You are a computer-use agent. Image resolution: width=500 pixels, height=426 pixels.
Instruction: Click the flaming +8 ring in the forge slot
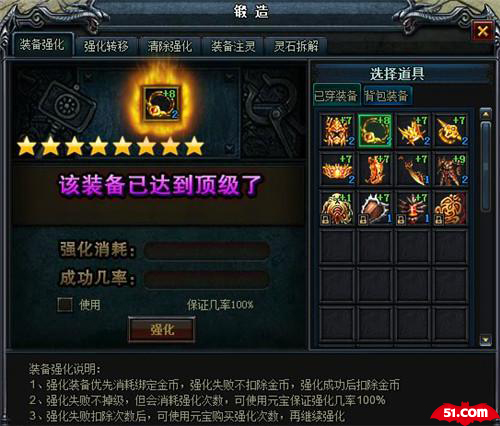click(x=161, y=104)
